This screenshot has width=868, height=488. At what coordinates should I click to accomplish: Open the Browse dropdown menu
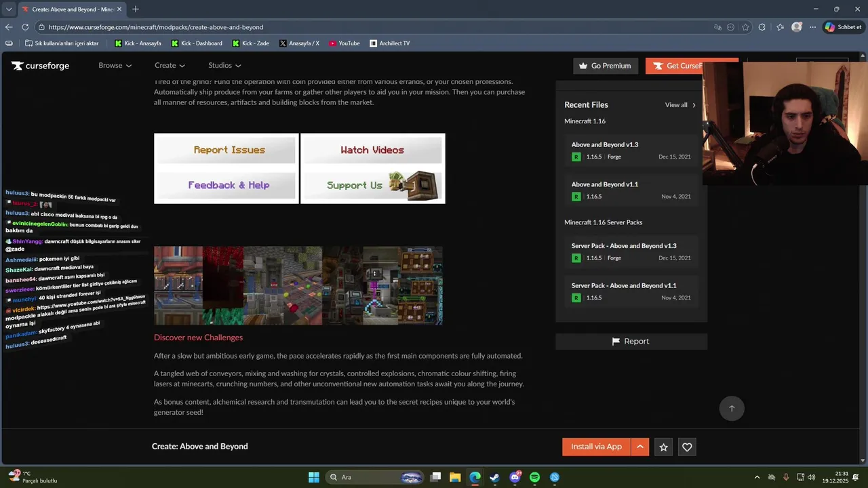115,66
